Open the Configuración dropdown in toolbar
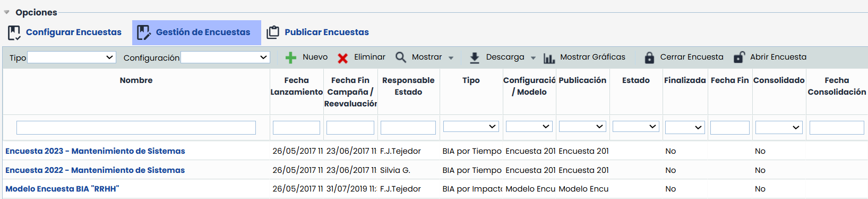 pos(225,57)
